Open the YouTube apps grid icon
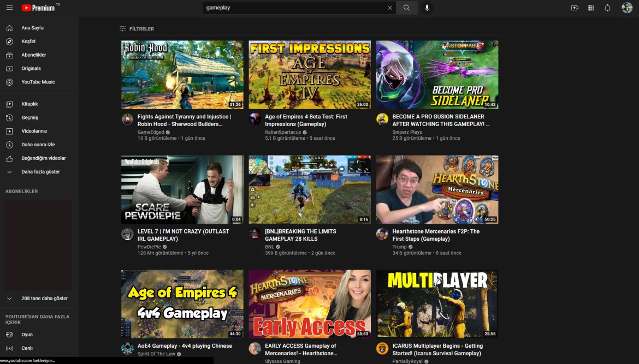Image resolution: width=639 pixels, height=364 pixels. [591, 8]
